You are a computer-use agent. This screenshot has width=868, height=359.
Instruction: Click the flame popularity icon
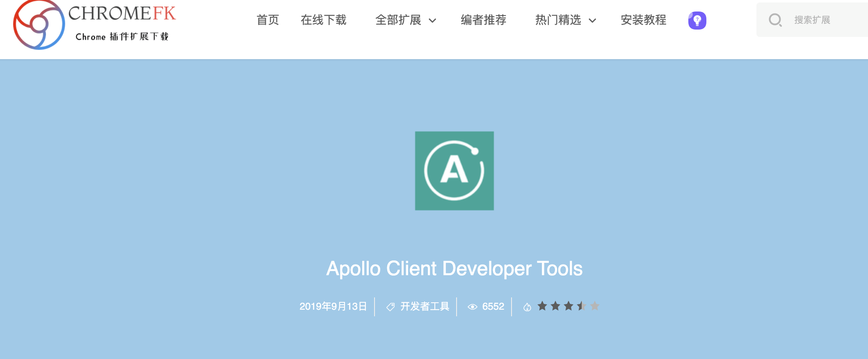[527, 307]
